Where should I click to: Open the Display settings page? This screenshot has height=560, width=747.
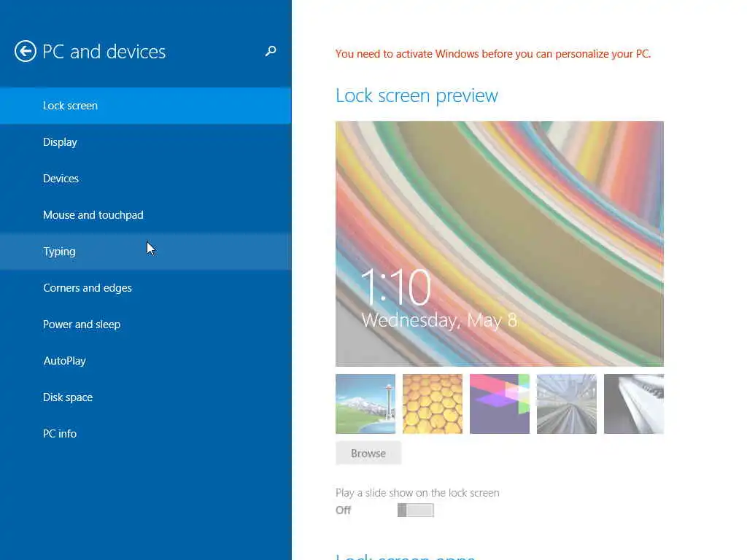[145, 142]
